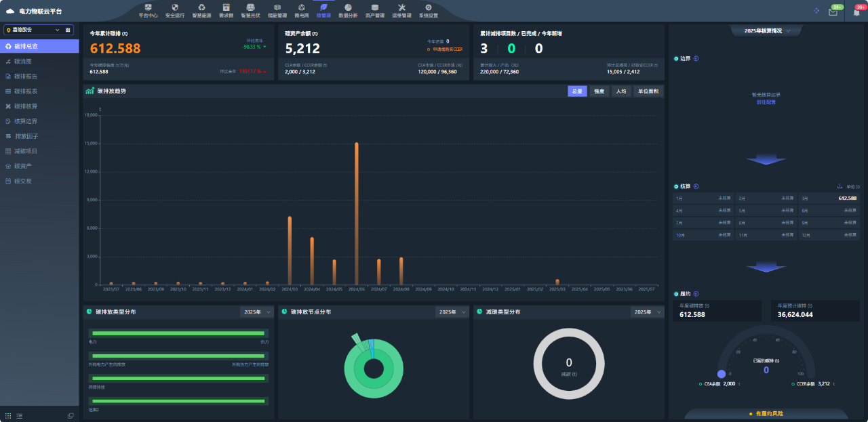This screenshot has height=422, width=868.
Task: Click the 2024/06 orange bar in chart
Action: point(357,213)
